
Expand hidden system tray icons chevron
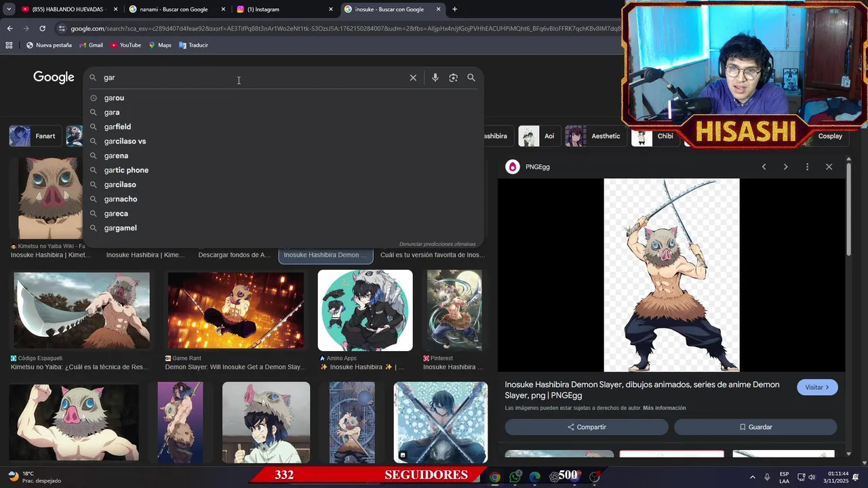coord(752,477)
